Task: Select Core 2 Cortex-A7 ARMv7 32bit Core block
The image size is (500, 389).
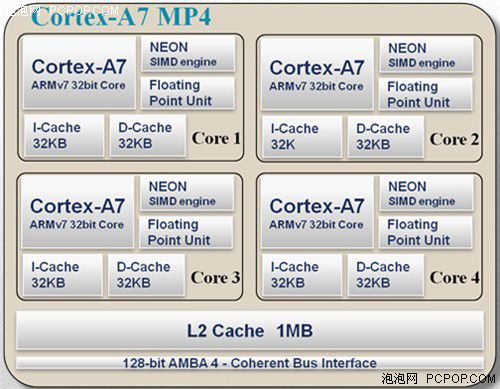Action: (x=317, y=74)
